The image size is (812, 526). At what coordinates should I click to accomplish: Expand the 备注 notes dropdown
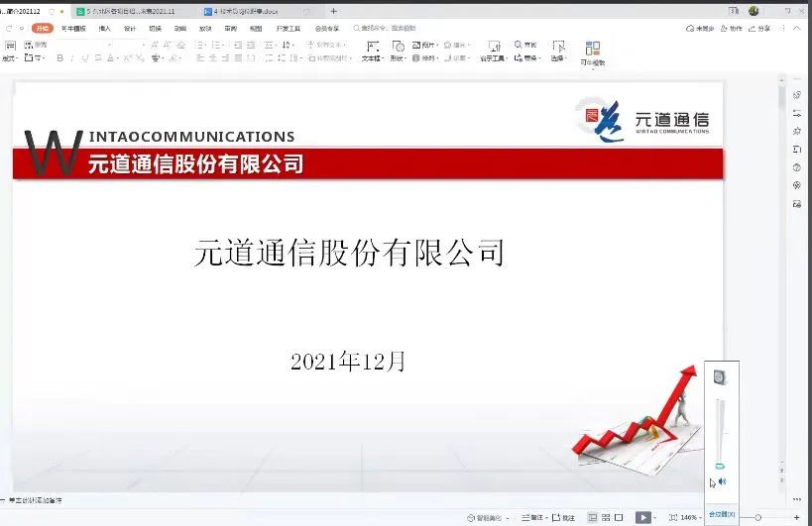(x=548, y=518)
